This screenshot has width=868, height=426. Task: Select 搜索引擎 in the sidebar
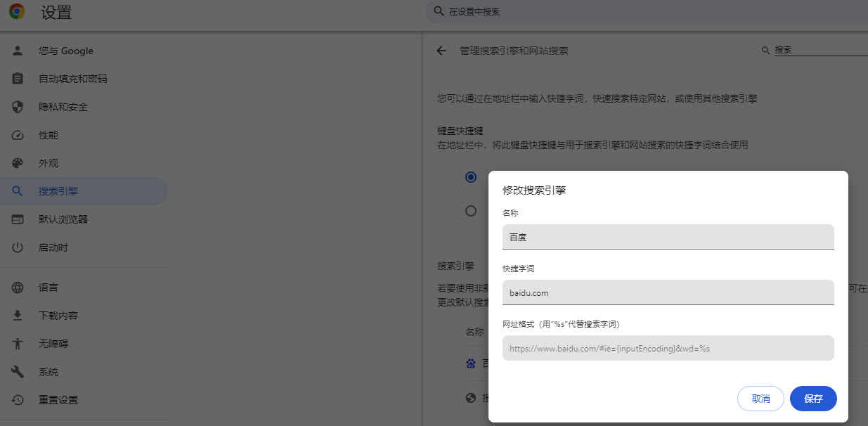84,191
